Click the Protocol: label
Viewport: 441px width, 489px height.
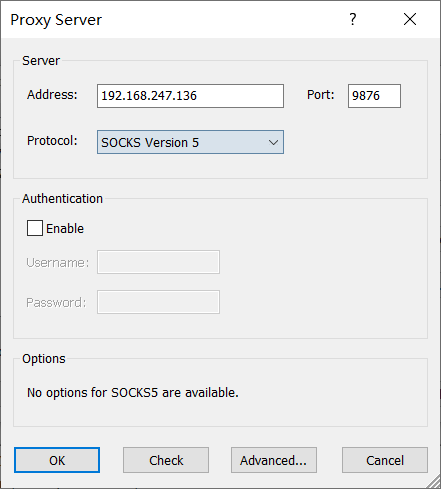pos(52,141)
